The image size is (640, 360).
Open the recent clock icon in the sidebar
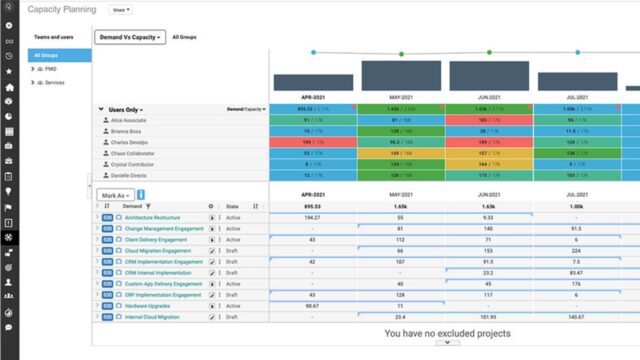pos(9,56)
